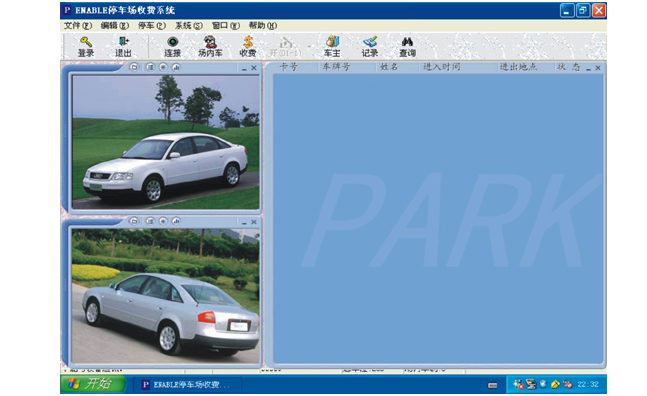Click the 开始 Start button
647x396 pixels.
(93, 384)
